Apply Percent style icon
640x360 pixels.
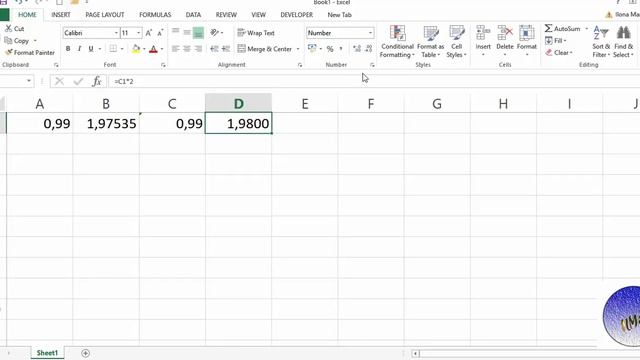pyautogui.click(x=330, y=49)
